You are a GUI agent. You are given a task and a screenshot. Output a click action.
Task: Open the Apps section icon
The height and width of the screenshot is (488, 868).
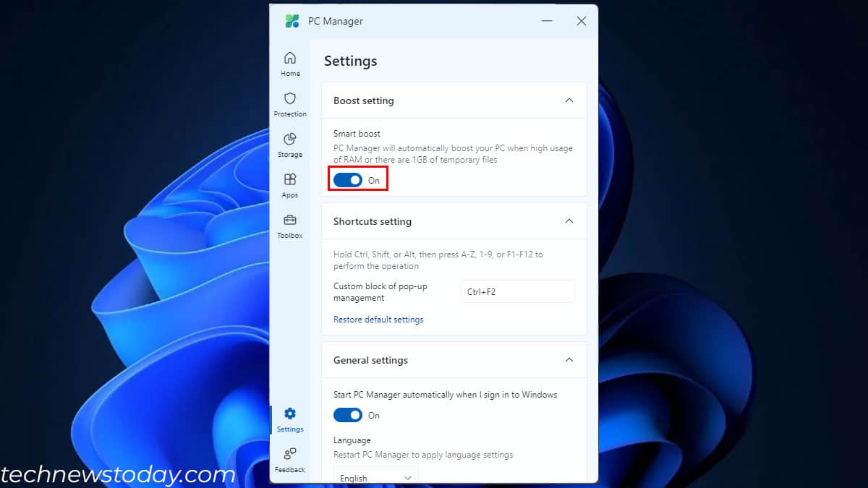(290, 180)
